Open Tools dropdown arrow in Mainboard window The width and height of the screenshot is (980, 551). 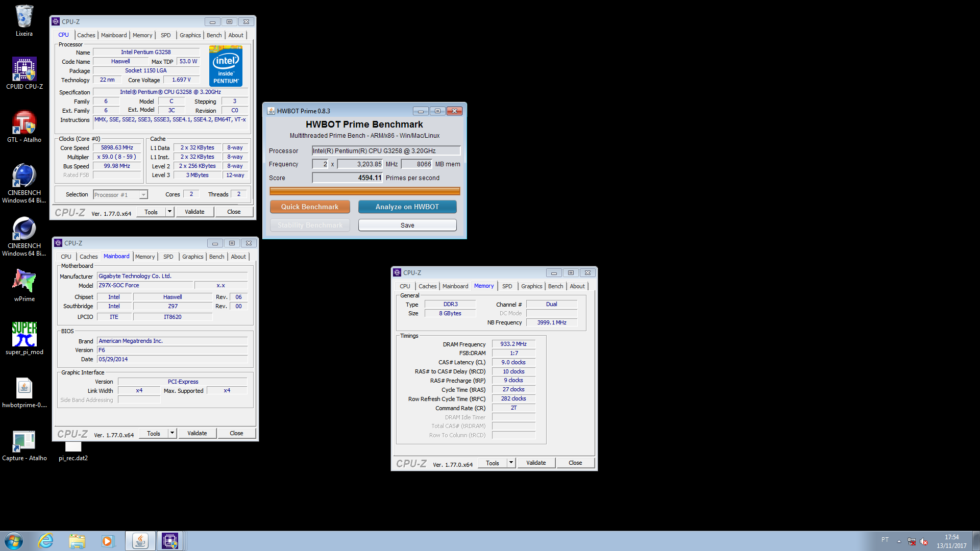click(x=173, y=433)
